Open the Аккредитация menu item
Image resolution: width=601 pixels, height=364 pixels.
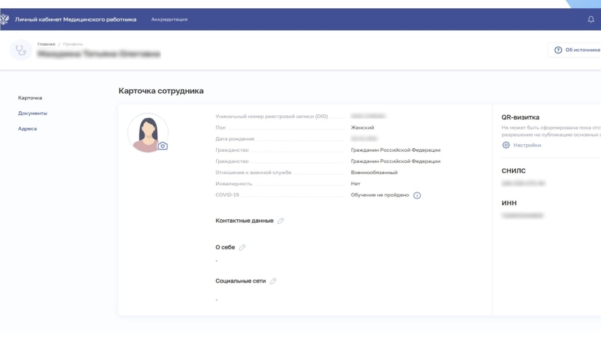[169, 19]
